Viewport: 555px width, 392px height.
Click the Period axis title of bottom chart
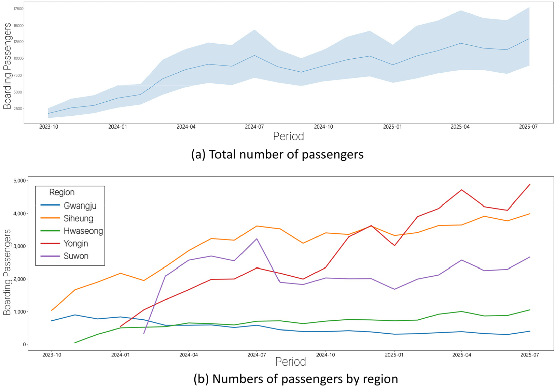tap(290, 362)
